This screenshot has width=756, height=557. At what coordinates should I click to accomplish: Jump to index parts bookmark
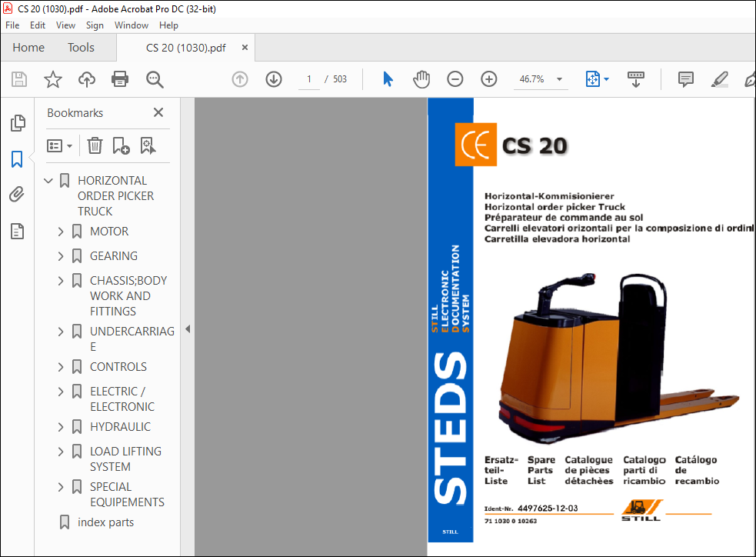(105, 522)
